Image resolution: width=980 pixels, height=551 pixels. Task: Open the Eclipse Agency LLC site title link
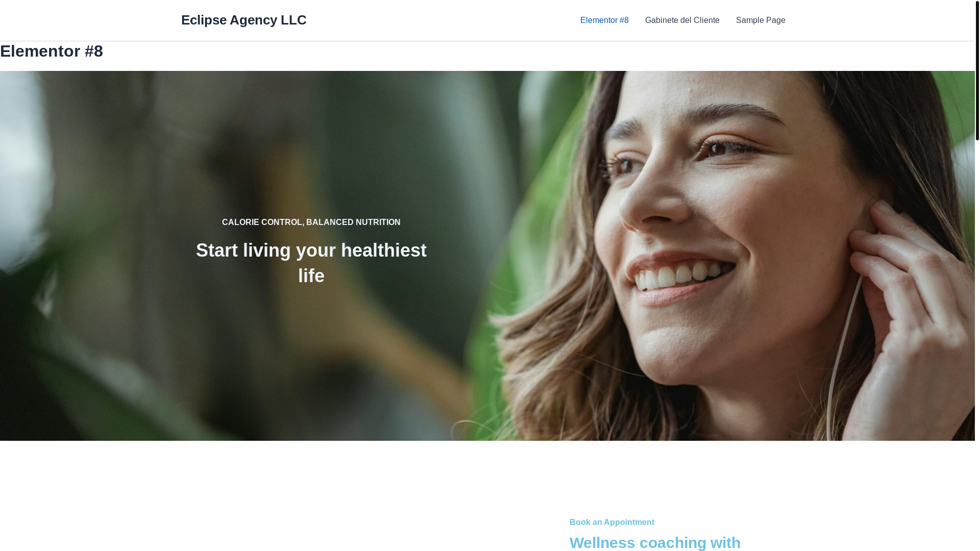click(x=243, y=20)
